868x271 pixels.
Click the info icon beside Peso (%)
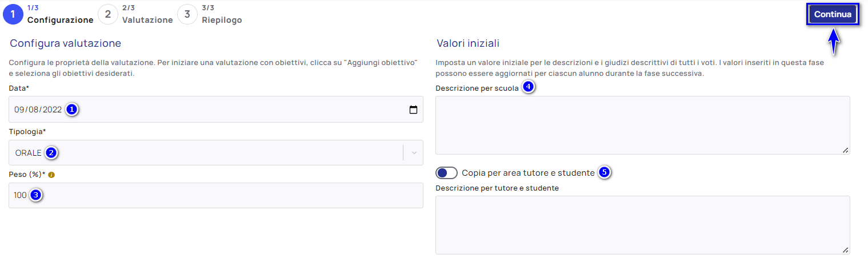point(51,175)
